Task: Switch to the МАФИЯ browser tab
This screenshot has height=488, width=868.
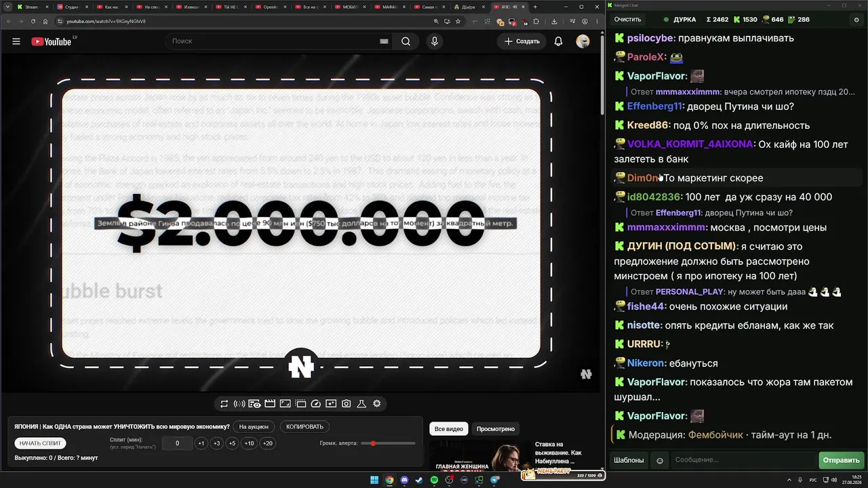Action: (x=389, y=7)
